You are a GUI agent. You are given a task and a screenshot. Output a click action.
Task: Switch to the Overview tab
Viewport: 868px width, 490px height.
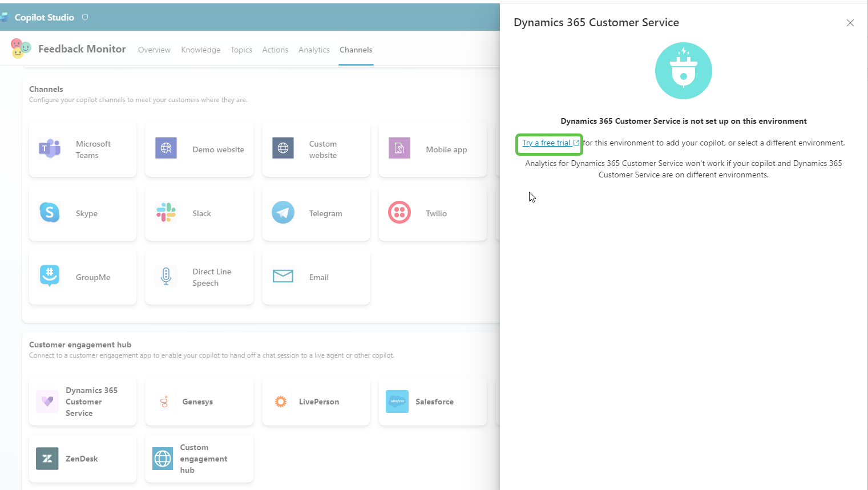point(154,50)
